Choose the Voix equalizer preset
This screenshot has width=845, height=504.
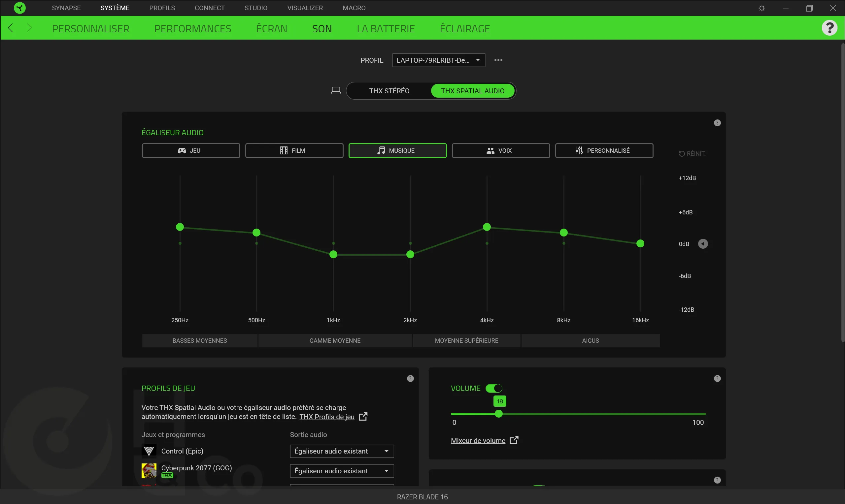tap(501, 150)
